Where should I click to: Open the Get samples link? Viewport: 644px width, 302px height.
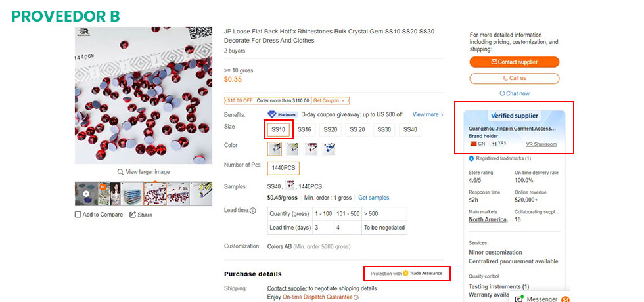coord(374,198)
